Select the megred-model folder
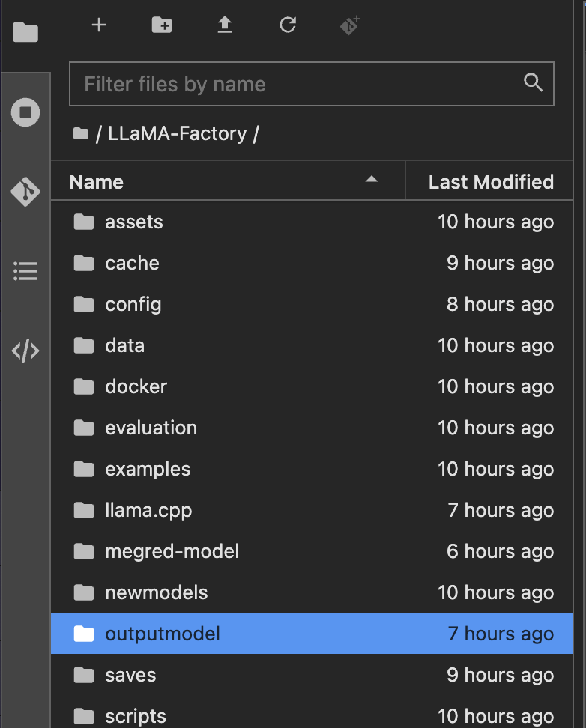This screenshot has width=586, height=728. tap(311, 551)
